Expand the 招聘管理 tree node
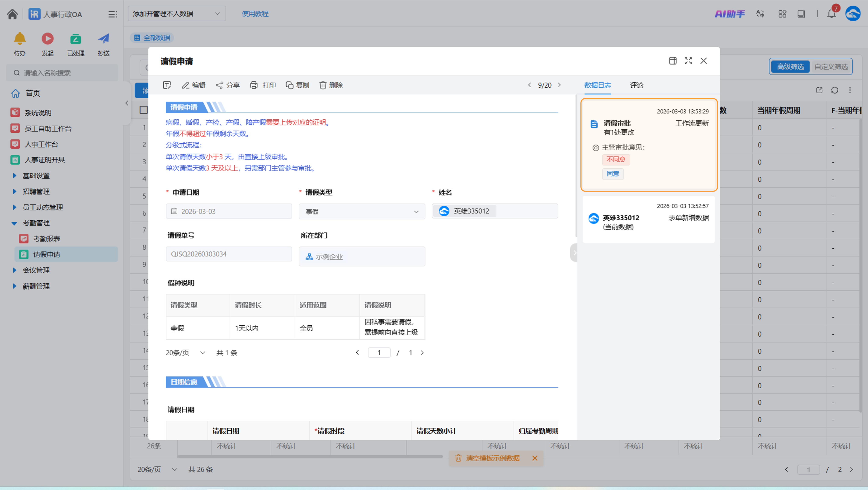 (x=14, y=192)
